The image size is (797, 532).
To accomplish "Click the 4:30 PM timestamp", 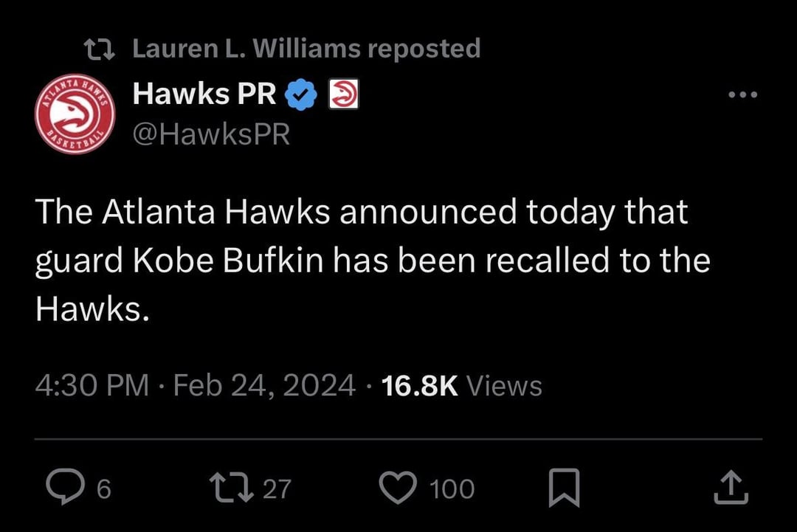I will 92,385.
